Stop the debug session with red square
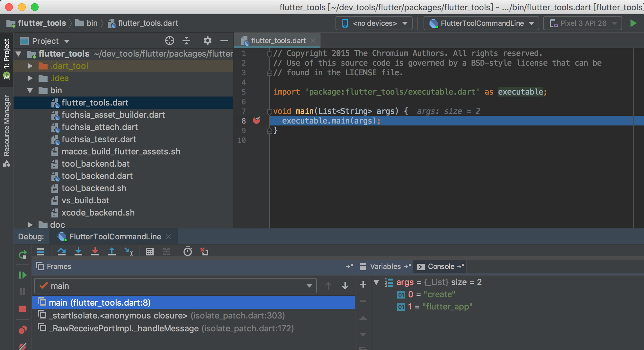Screen dimensions: 644x350 (x=22, y=309)
